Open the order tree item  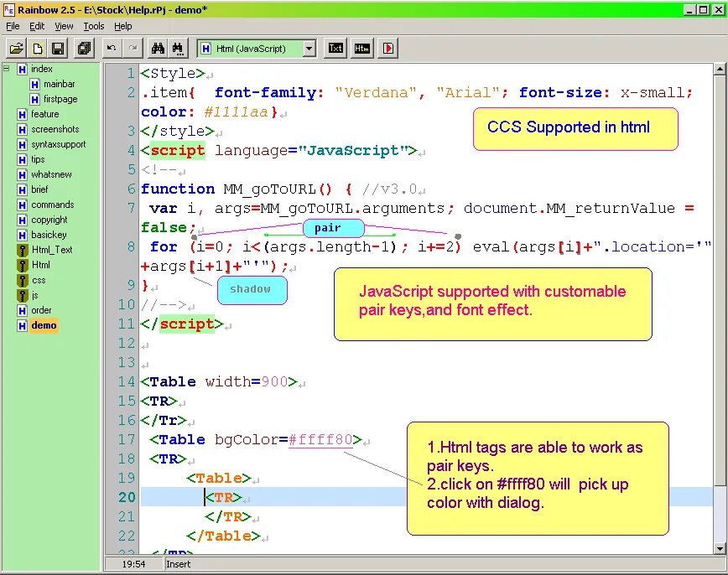[41, 310]
